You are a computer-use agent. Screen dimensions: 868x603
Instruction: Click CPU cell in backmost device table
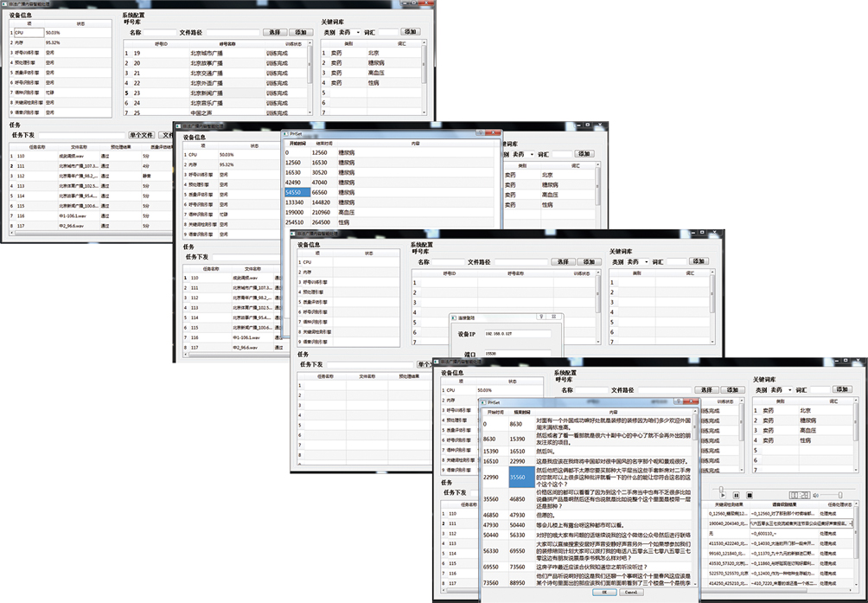(29, 33)
